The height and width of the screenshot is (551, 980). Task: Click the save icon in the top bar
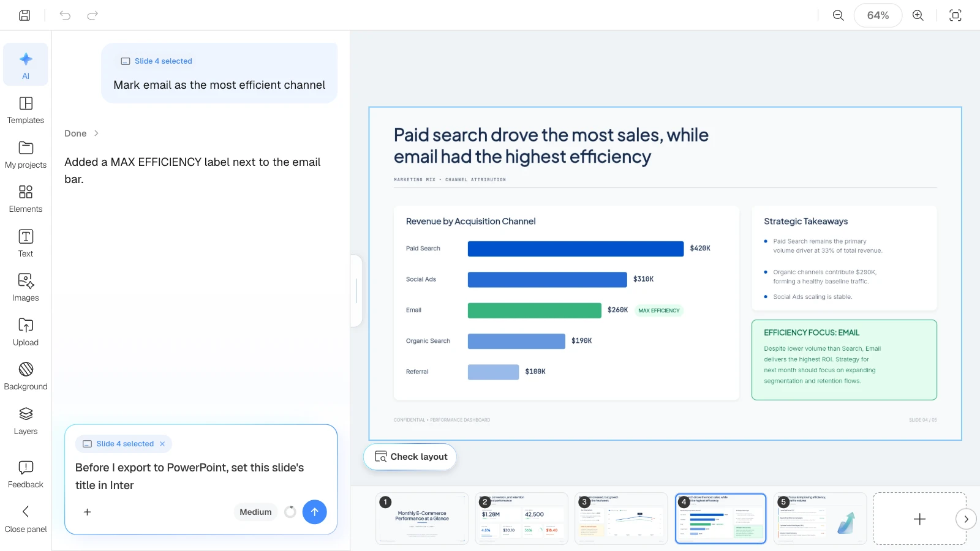point(24,15)
